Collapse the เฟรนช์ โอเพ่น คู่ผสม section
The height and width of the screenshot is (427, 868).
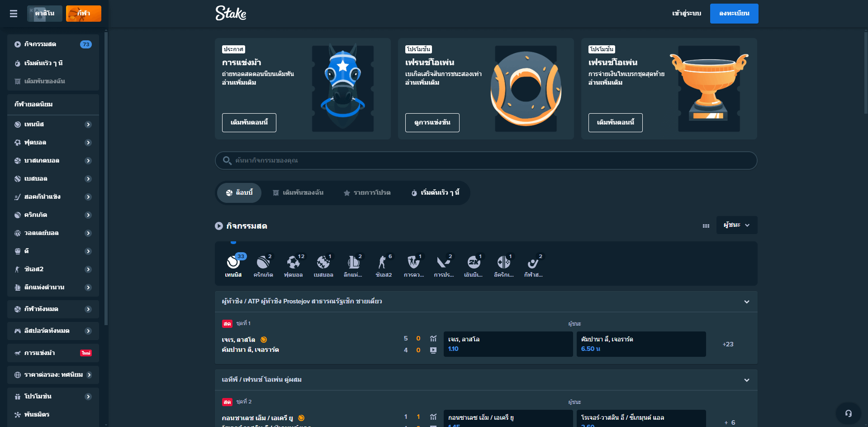747,380
